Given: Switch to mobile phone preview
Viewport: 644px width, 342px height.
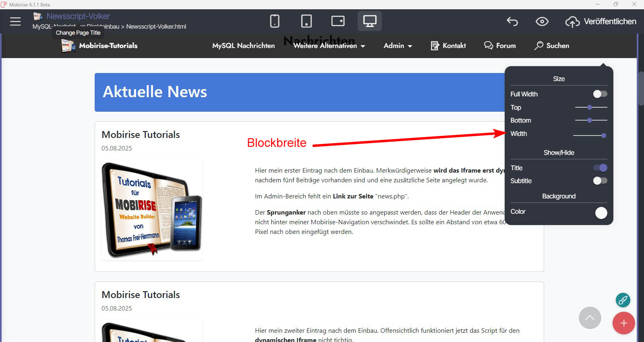Looking at the screenshot, I should click(x=275, y=21).
